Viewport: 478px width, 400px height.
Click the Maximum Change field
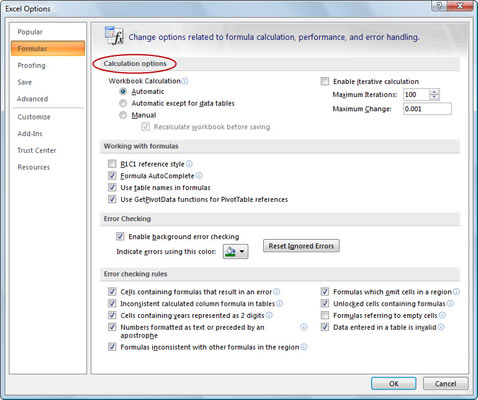pos(427,109)
